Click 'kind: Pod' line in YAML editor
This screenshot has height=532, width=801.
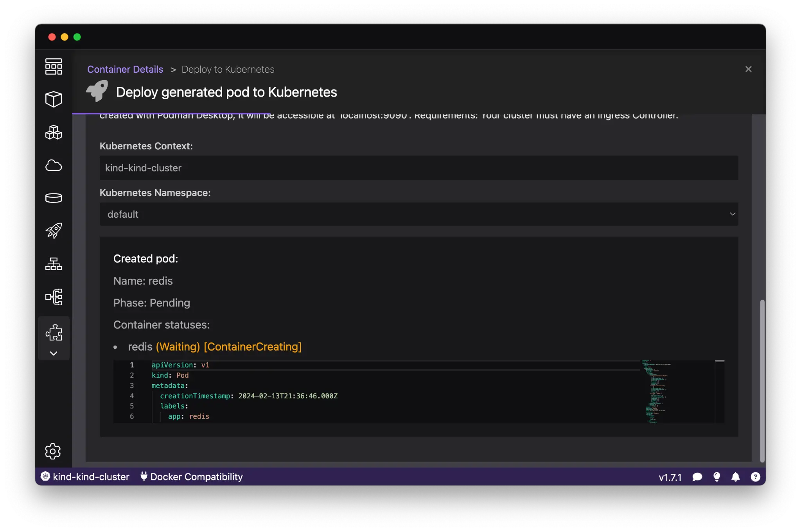point(170,375)
